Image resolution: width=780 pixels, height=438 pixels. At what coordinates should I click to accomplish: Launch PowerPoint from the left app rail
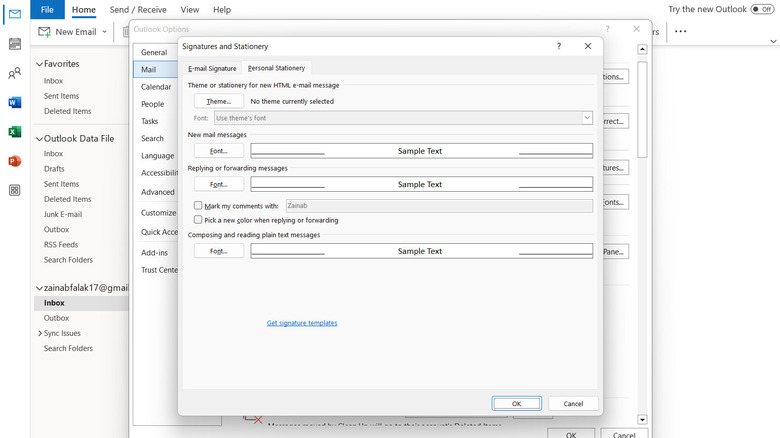[x=14, y=161]
